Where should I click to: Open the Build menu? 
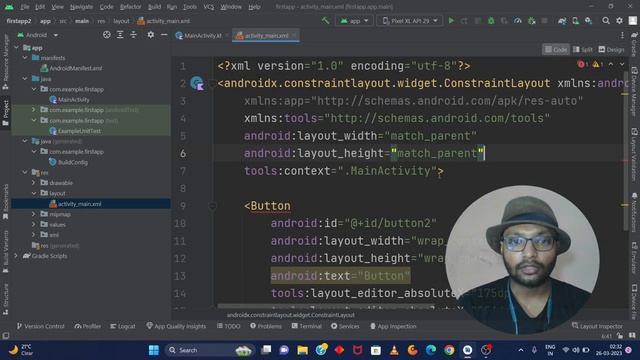pos(154,7)
